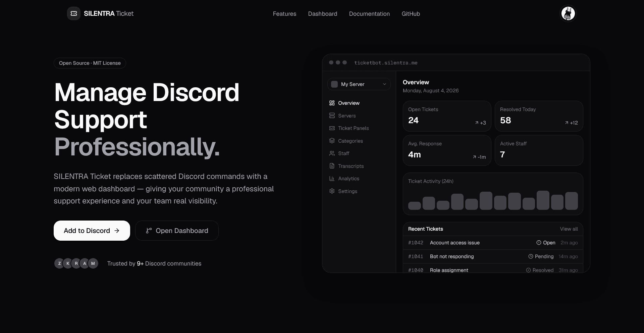Click the Monday, August 4, 2026 date
The height and width of the screenshot is (333, 644).
pyautogui.click(x=431, y=91)
